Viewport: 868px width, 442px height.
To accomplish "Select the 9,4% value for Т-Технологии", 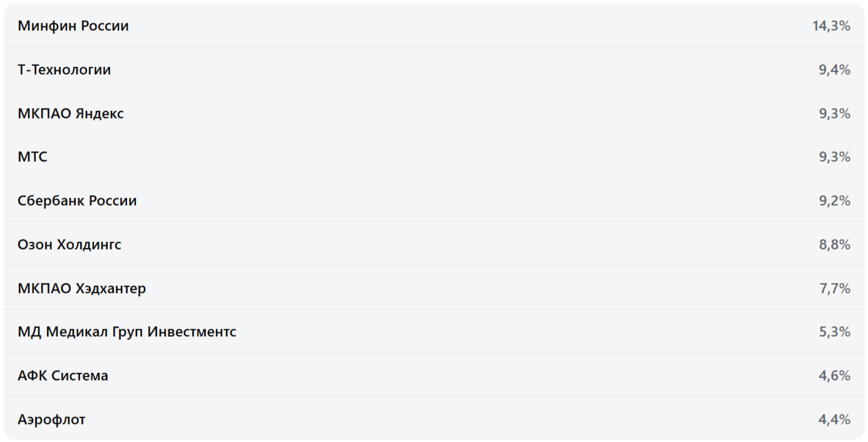I will coord(834,70).
